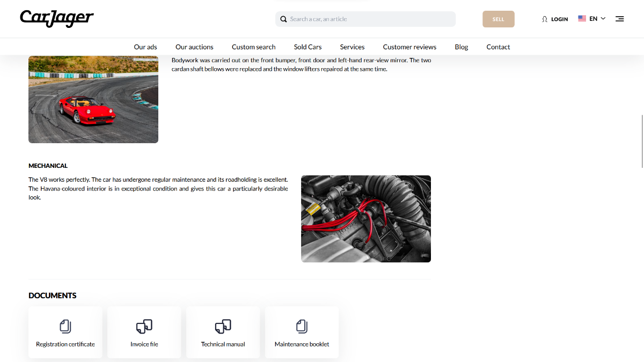The width and height of the screenshot is (644, 362).
Task: Click the LOGIN link
Action: [x=559, y=19]
